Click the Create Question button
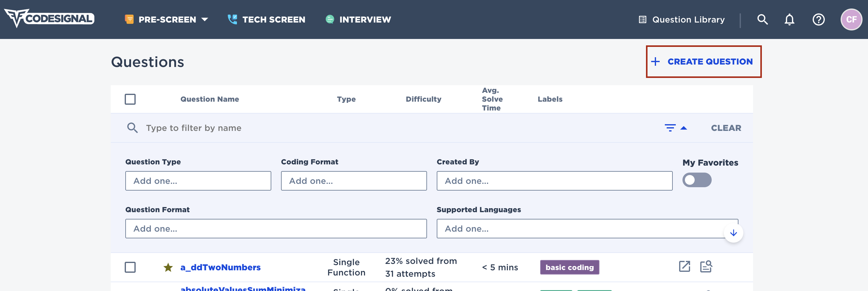 [x=703, y=62]
